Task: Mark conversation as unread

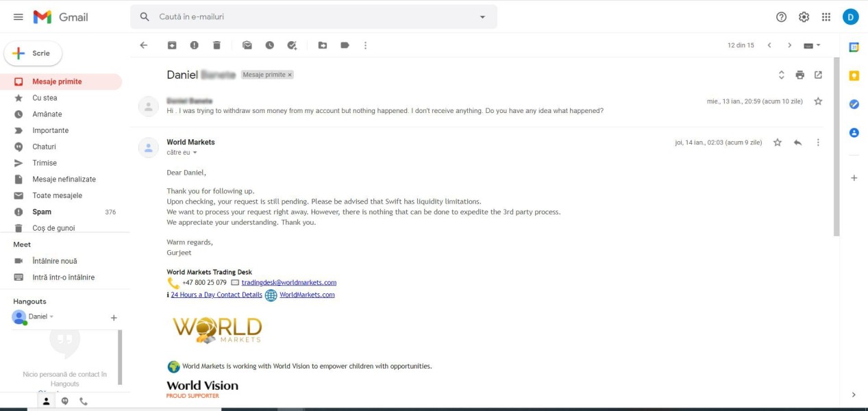Action: coord(247,45)
